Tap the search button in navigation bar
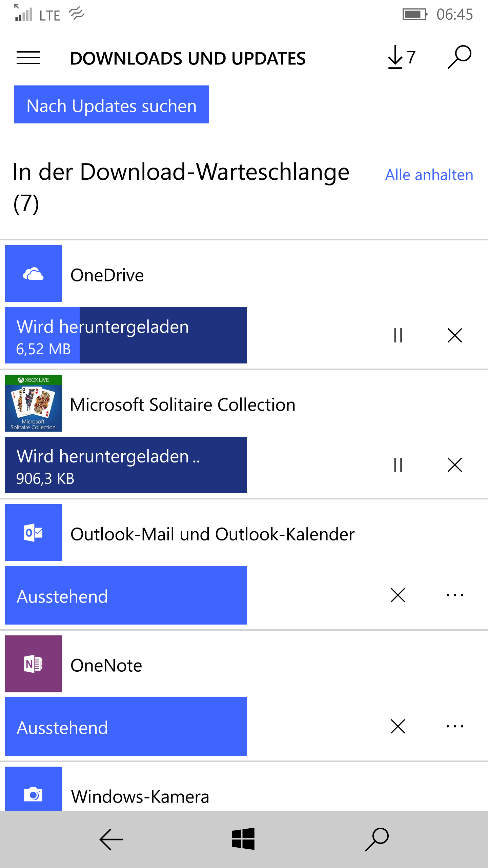The height and width of the screenshot is (868, 488). 377,840
